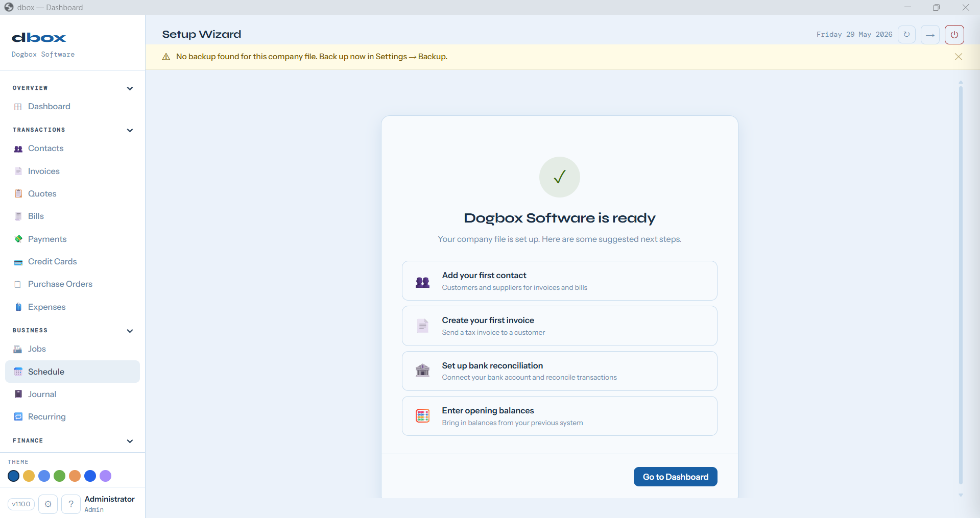
Task: Click the red power icon button
Action: (954, 35)
